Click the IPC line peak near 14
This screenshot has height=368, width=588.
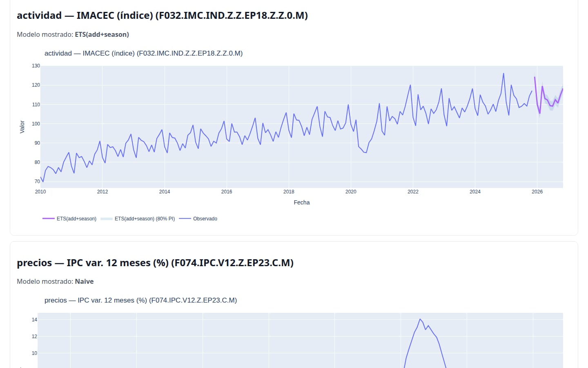click(x=420, y=319)
